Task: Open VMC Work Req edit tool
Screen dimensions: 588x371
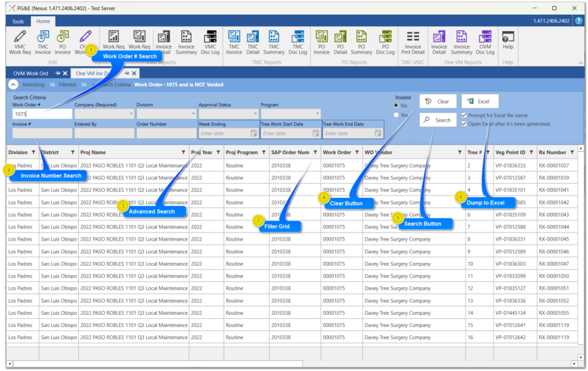Action: coord(20,41)
